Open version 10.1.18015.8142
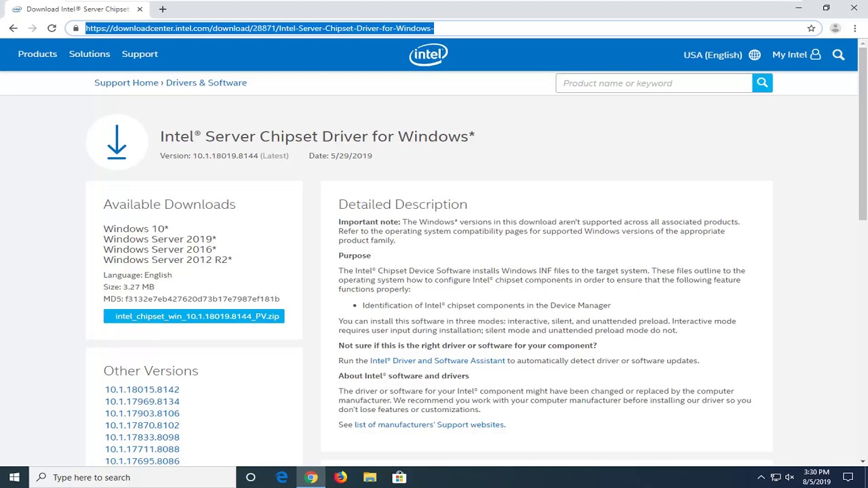 [142, 390]
